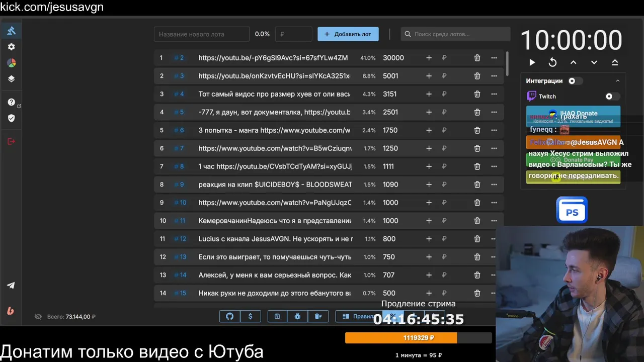Add points to the 3151 lot with plus

(x=429, y=94)
